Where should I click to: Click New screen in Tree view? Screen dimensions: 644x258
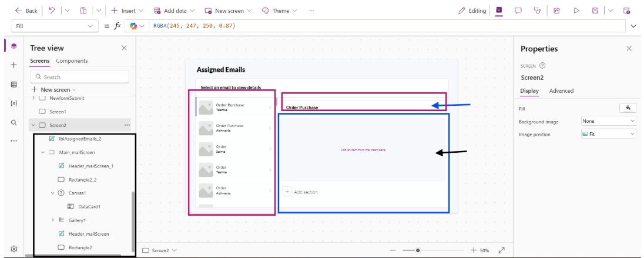click(x=54, y=89)
